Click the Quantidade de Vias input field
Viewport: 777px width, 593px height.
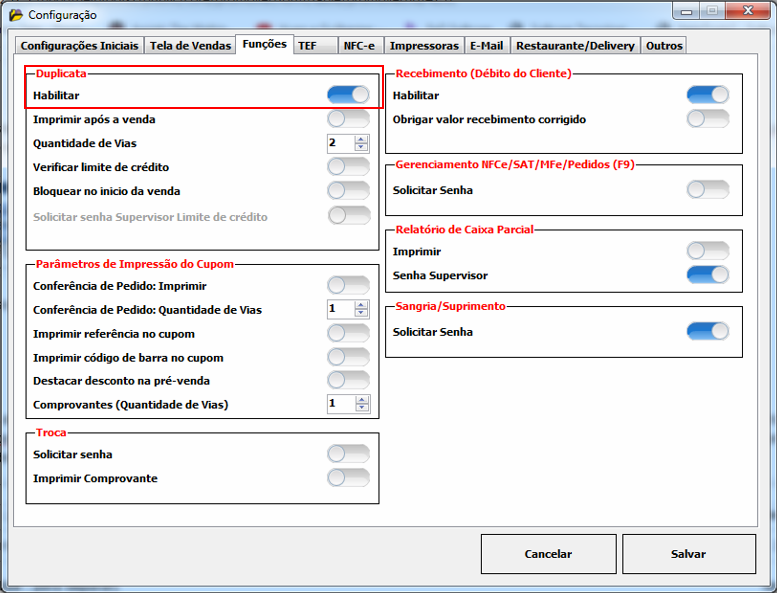[x=340, y=143]
